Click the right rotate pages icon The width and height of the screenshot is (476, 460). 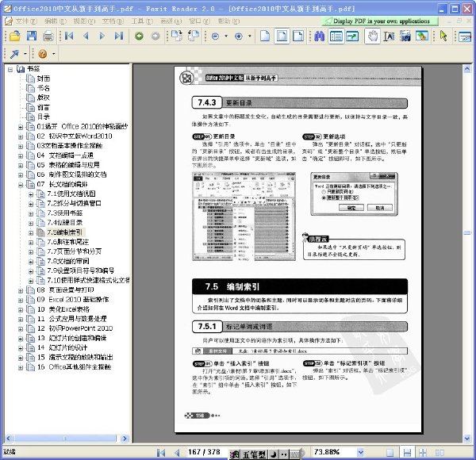click(x=194, y=36)
